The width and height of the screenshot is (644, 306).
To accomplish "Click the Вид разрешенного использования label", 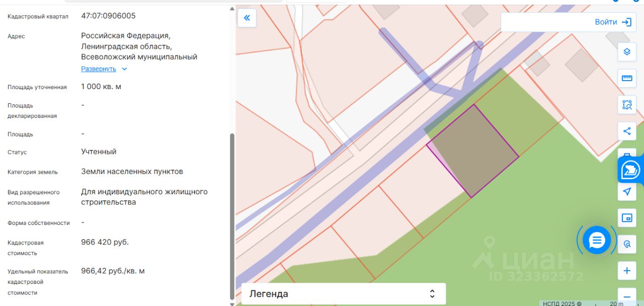I will (34, 197).
